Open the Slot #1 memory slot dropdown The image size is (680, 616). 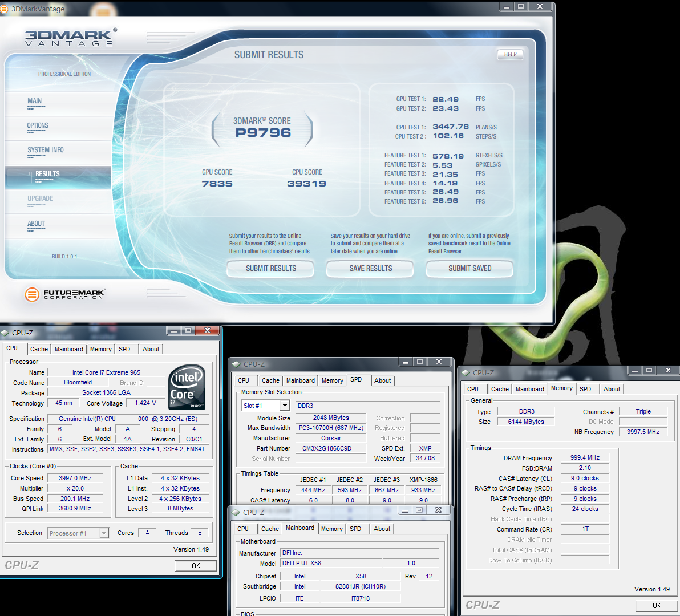(285, 406)
